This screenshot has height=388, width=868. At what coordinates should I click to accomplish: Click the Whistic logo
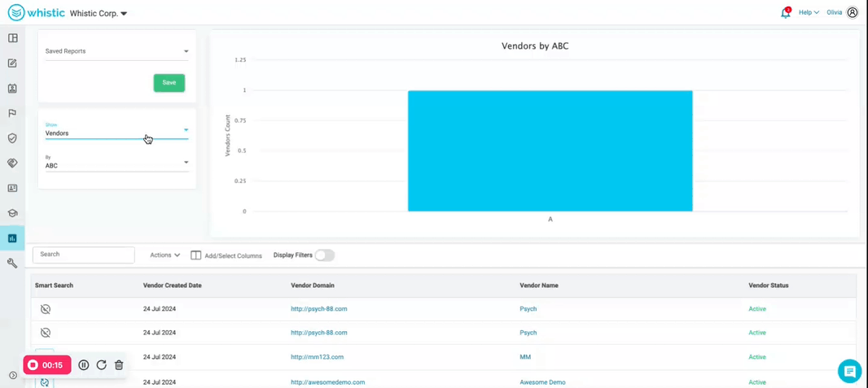click(x=36, y=13)
